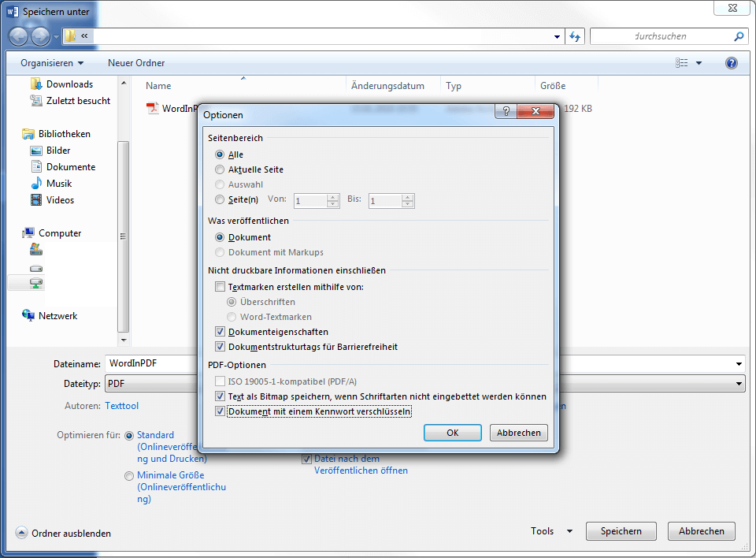Click the search magnifier icon
The width and height of the screenshot is (756, 558).
coord(738,36)
